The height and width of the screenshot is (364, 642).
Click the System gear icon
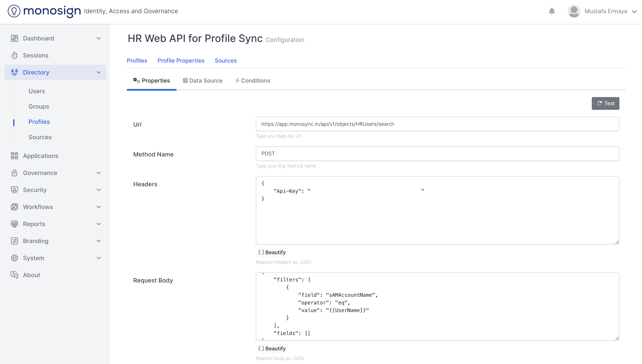coord(14,258)
